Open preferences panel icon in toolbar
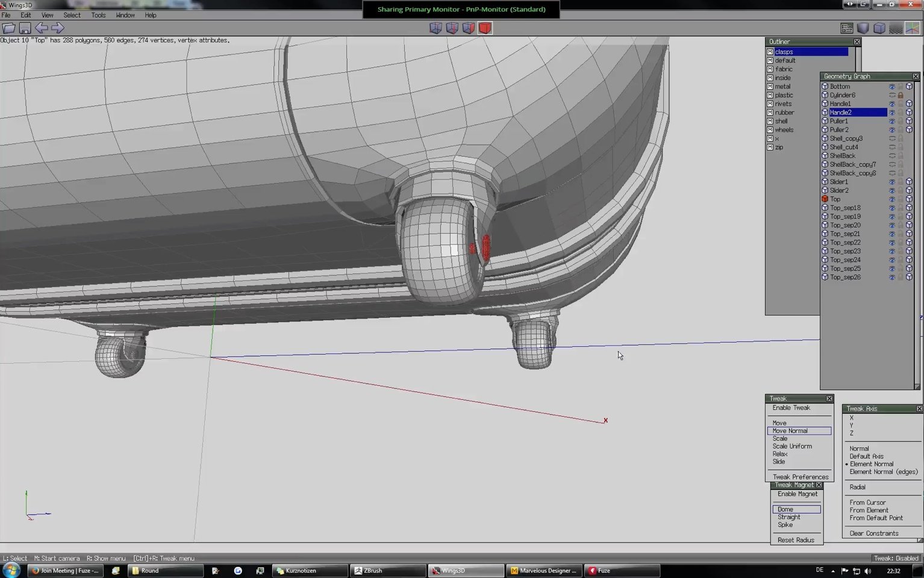Viewport: 924px width, 578px height. tap(846, 28)
